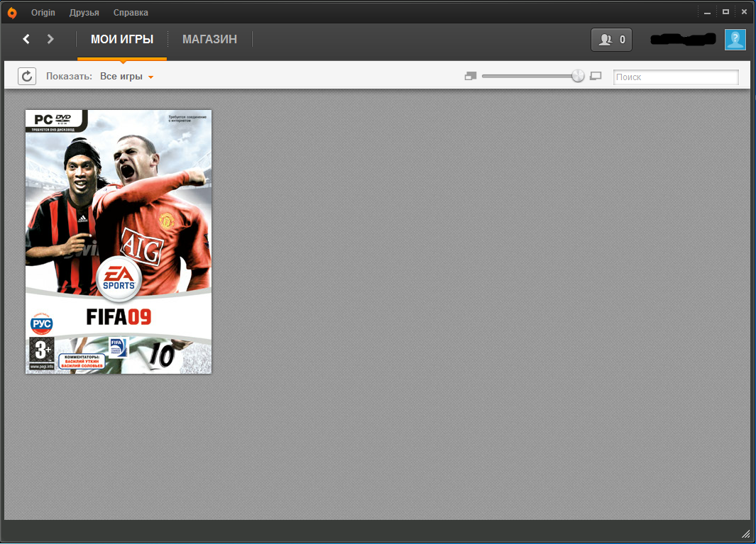The height and width of the screenshot is (544, 756).
Task: Go back with the left arrow
Action: [26, 39]
